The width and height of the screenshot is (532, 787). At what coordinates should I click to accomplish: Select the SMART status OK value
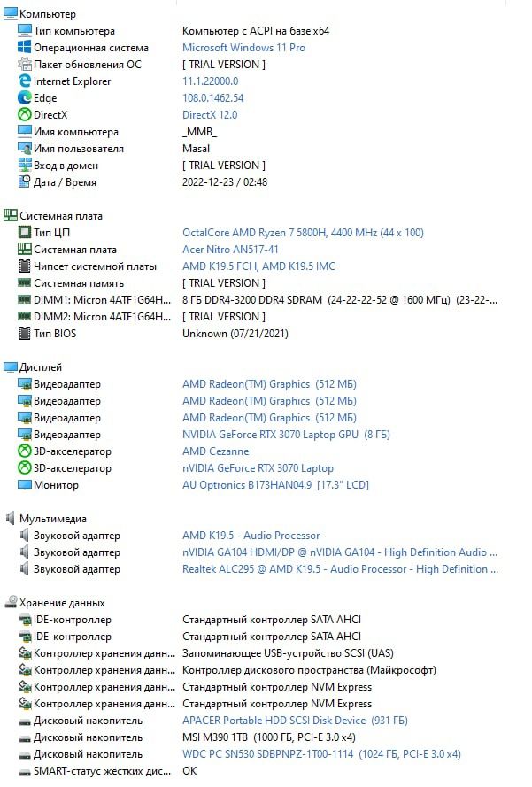pos(189,771)
